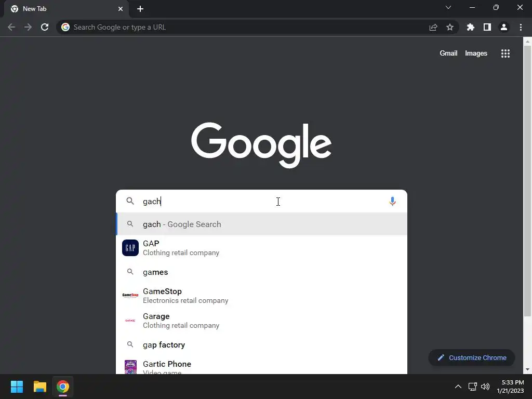Click the forward navigation arrow
532x399 pixels.
[x=28, y=27]
